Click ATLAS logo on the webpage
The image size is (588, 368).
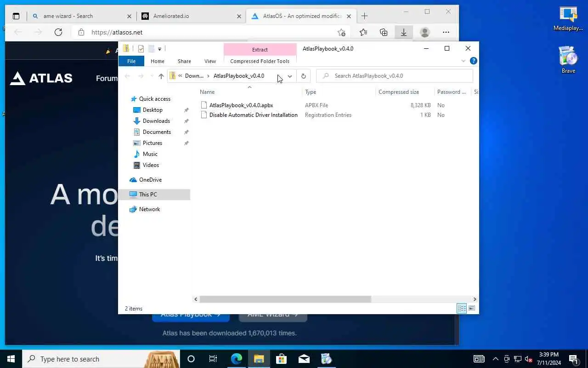tap(41, 78)
